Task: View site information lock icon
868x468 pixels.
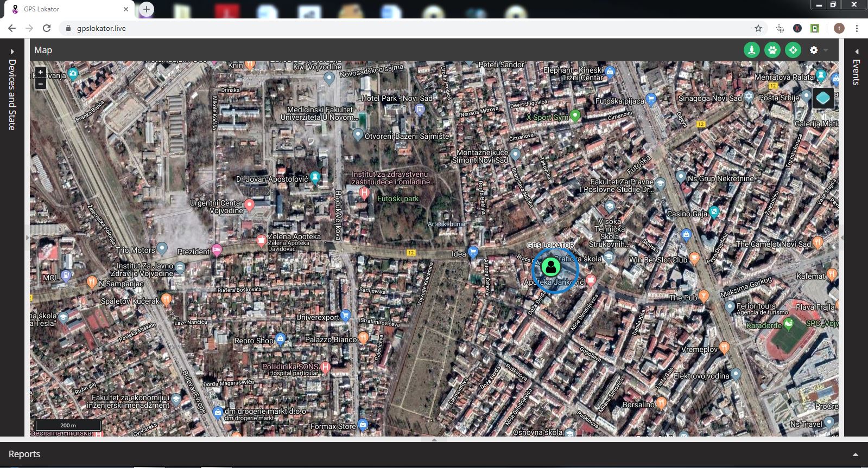Action: 68,28
